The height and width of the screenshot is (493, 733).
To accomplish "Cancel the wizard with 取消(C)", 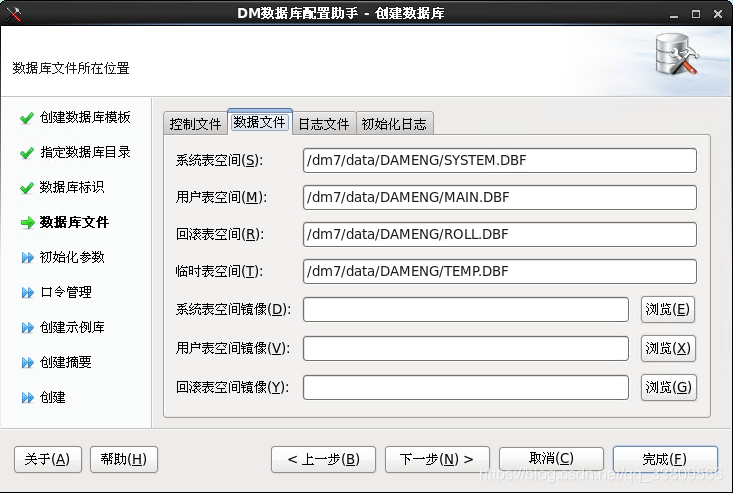I will tap(551, 459).
